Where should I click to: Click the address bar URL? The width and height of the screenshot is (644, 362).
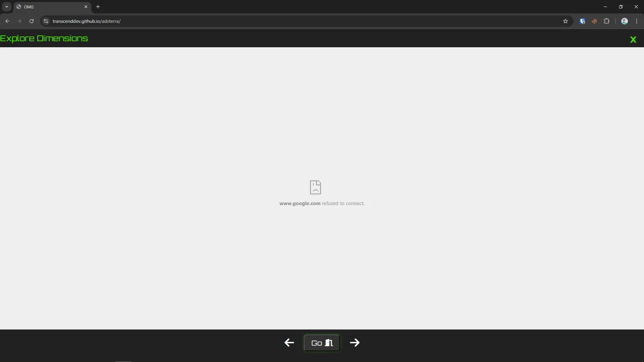[x=87, y=21]
